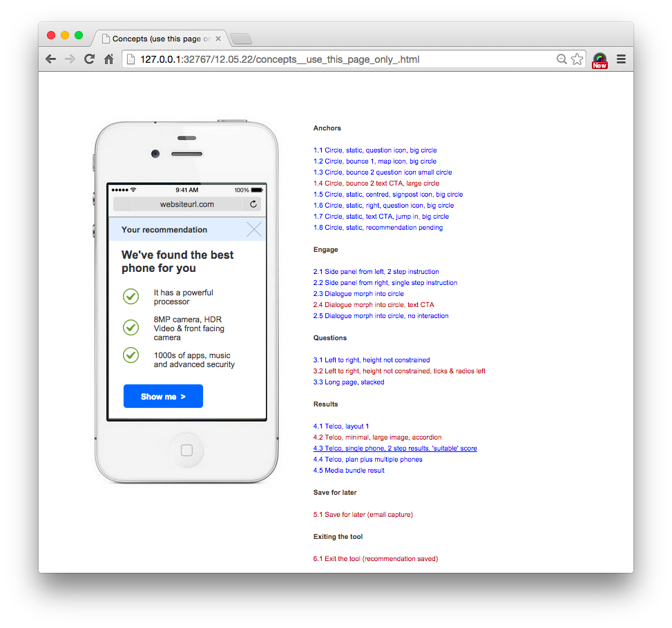The height and width of the screenshot is (628, 672).
Task: Open the zoom magnifier icon in address bar
Action: 561,59
